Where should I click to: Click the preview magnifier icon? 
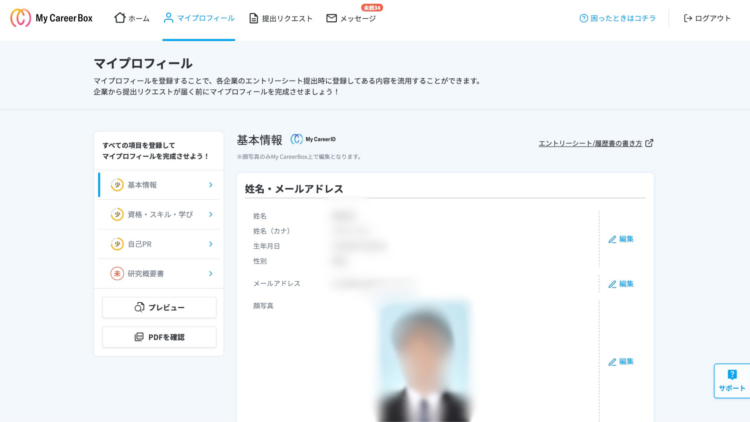[x=139, y=307]
